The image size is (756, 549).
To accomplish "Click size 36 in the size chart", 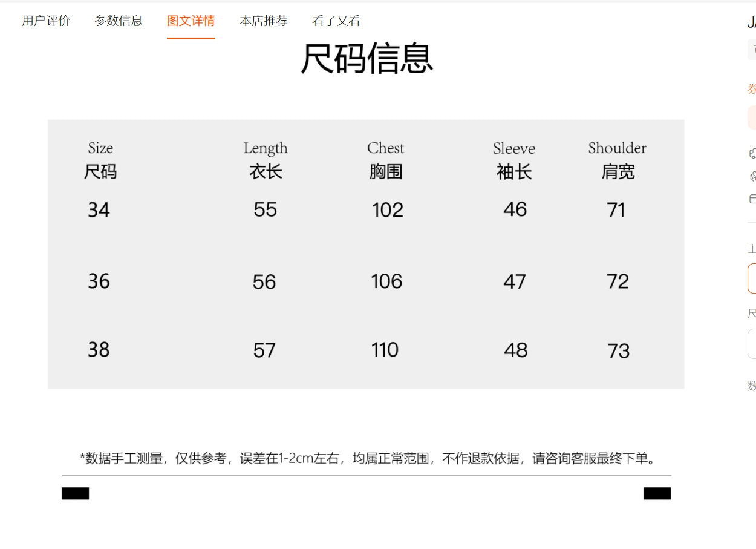I will coord(99,281).
